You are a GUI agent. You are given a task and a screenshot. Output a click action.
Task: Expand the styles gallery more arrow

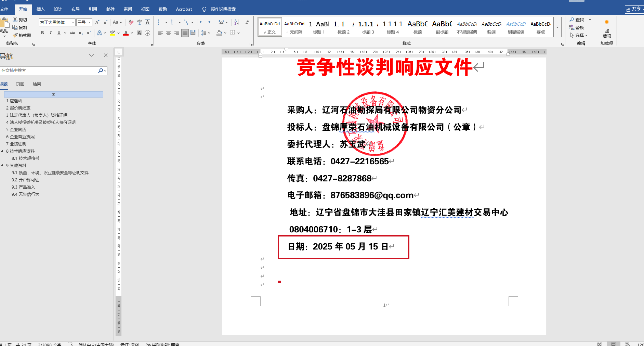pos(557,27)
